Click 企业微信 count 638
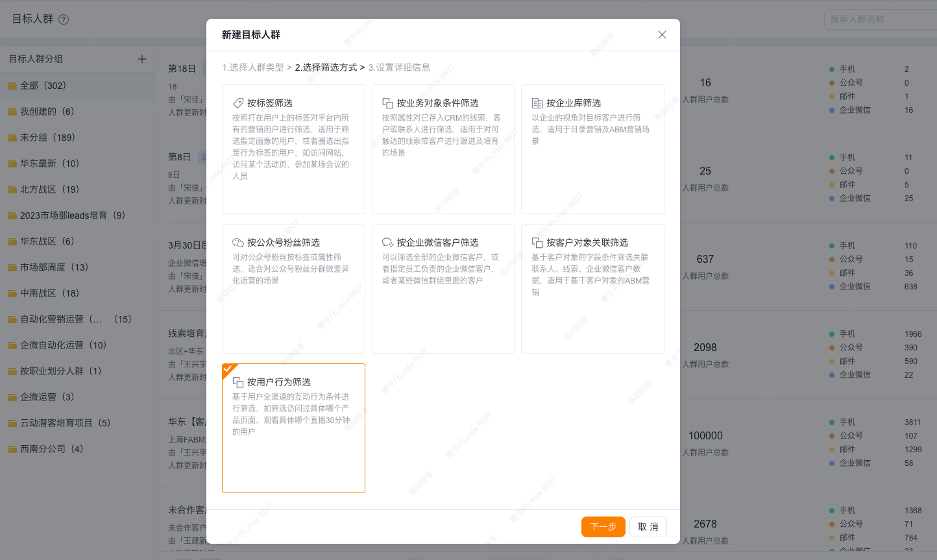This screenshot has width=937, height=560. click(911, 287)
